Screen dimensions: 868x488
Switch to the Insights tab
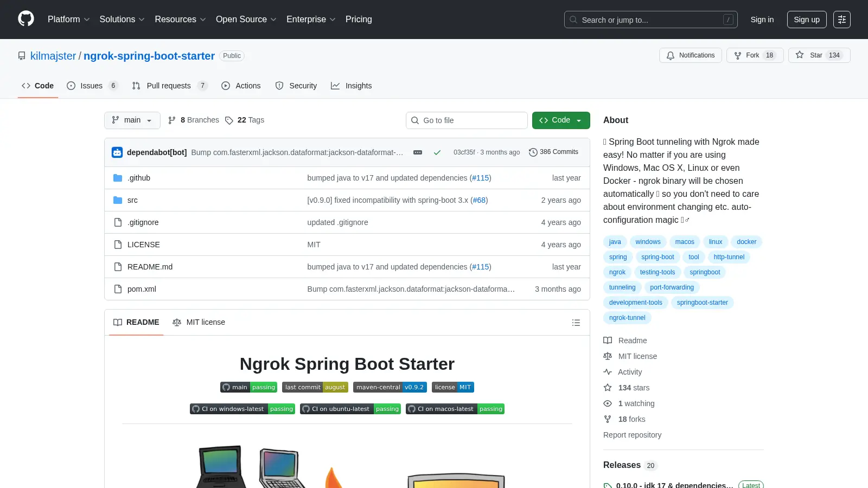click(351, 86)
